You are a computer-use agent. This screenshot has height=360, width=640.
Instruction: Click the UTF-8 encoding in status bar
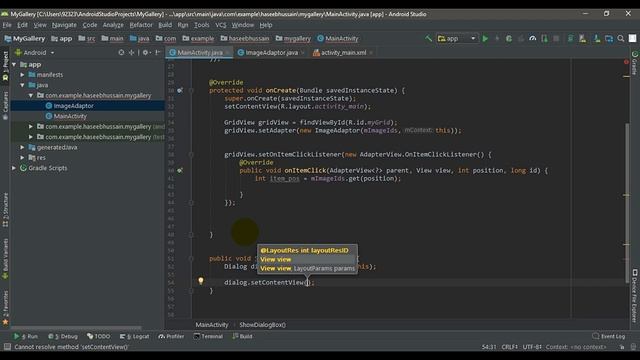coord(532,347)
